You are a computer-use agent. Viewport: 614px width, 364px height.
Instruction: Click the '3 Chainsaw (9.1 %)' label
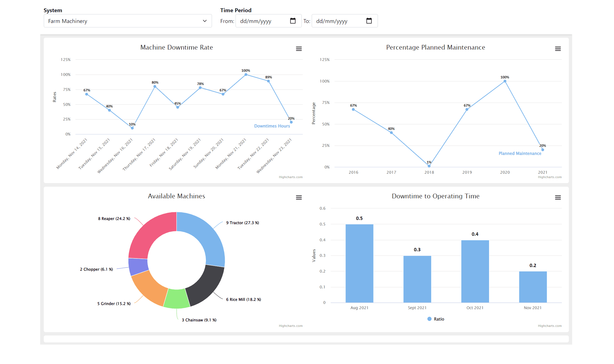(x=199, y=320)
